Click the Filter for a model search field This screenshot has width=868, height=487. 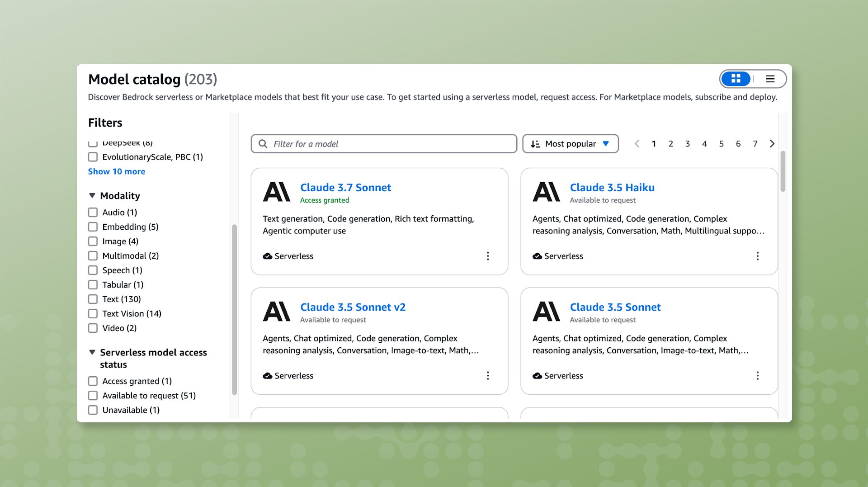tap(384, 144)
